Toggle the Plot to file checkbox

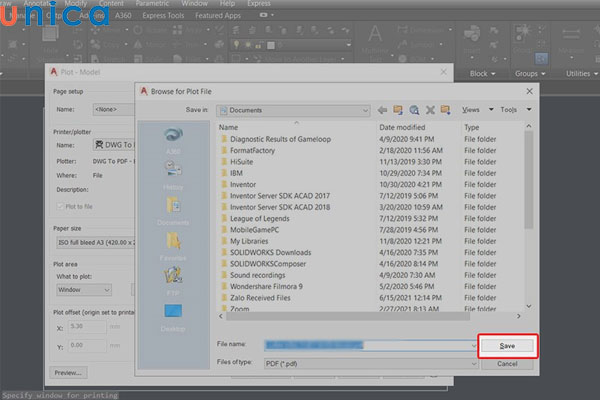tap(60, 206)
